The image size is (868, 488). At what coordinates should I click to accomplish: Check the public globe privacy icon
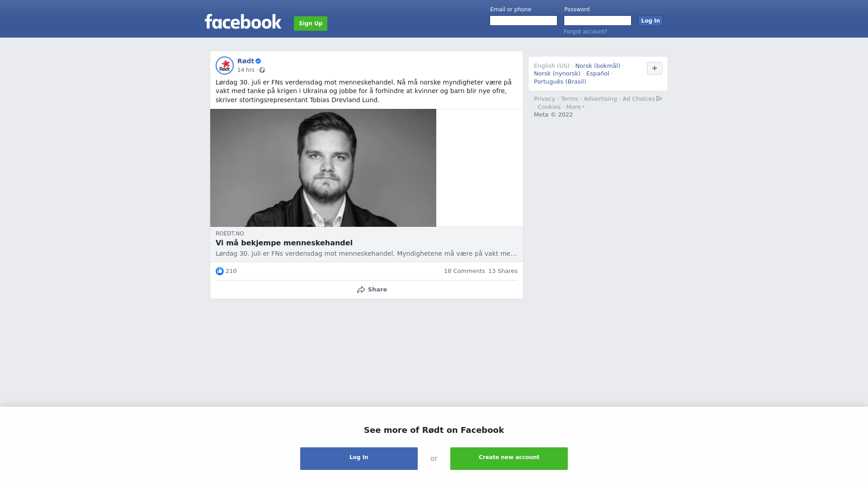click(262, 70)
